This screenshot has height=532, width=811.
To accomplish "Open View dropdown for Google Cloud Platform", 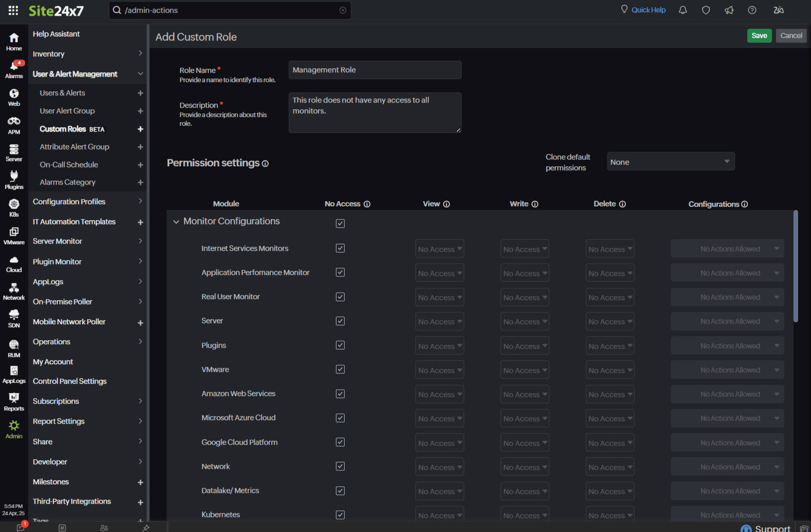I will click(440, 443).
